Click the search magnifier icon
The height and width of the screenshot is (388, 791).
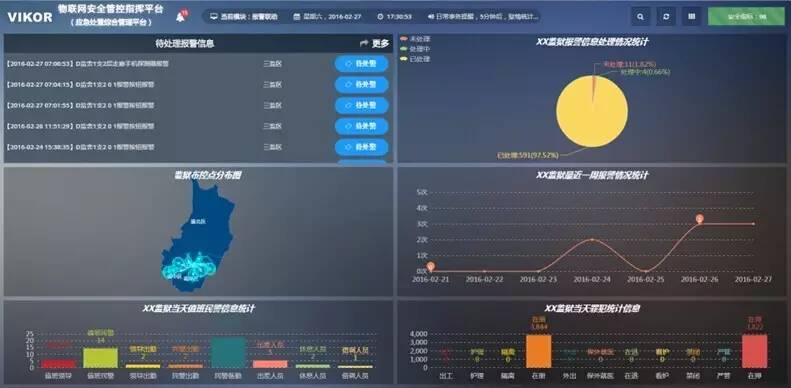click(x=641, y=17)
